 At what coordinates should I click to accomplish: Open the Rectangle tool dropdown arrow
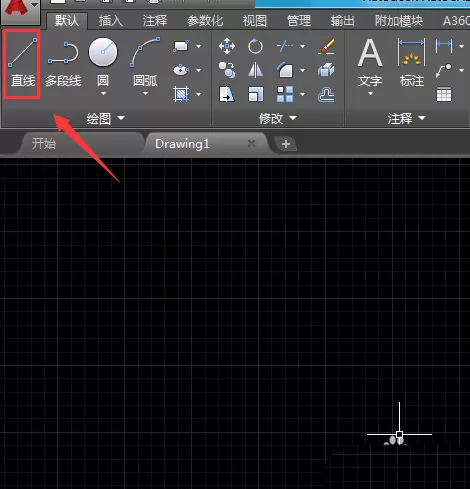coord(199,46)
